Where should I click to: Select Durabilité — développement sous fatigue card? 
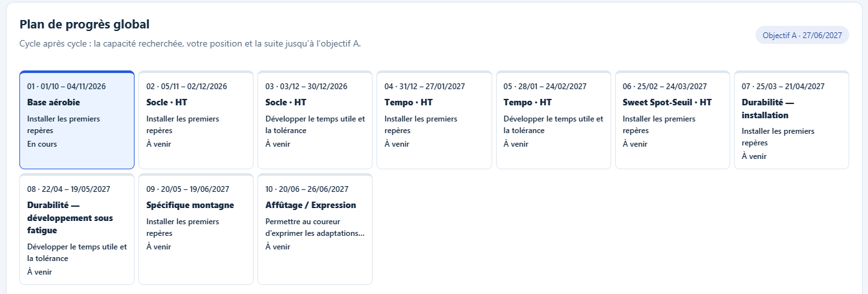(x=77, y=229)
